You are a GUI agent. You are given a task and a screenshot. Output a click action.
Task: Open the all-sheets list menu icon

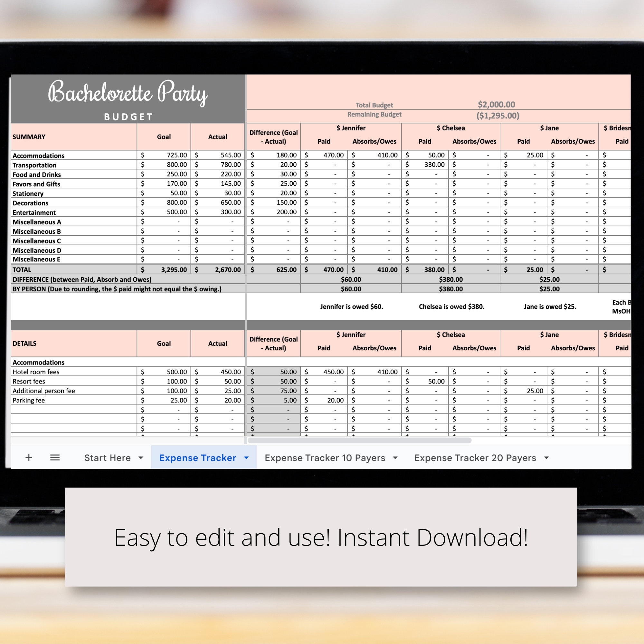(55, 458)
